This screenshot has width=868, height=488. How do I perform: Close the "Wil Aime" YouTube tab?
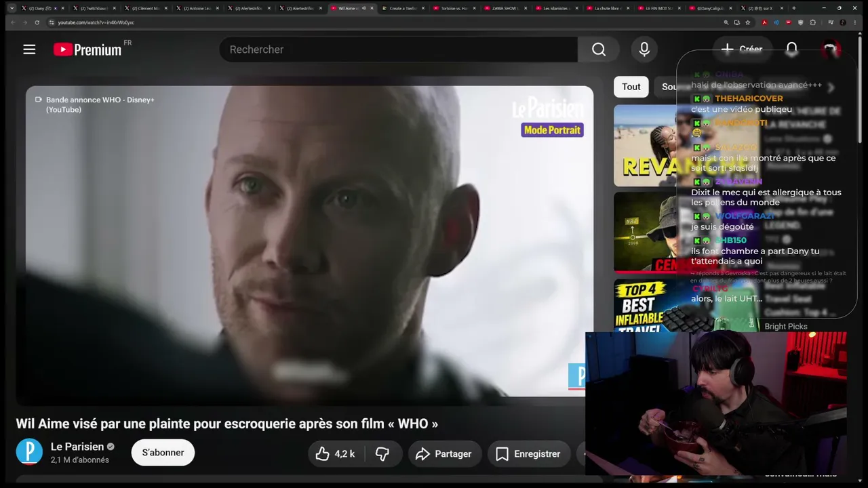[372, 8]
